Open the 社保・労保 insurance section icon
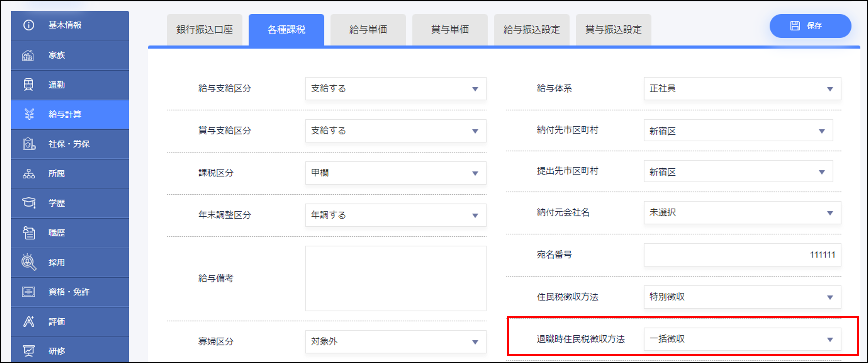Screen dimensions: 868x363 point(29,144)
